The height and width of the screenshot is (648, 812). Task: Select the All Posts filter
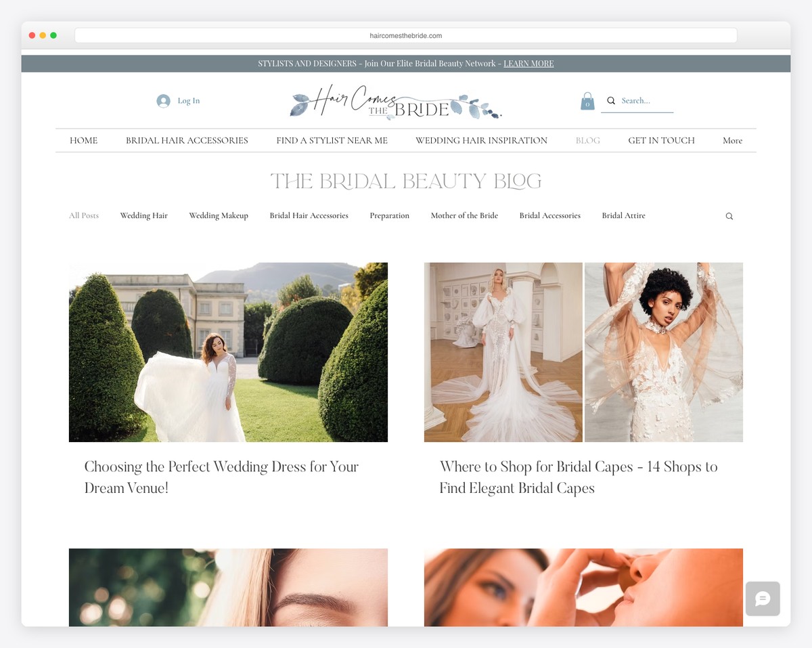83,215
